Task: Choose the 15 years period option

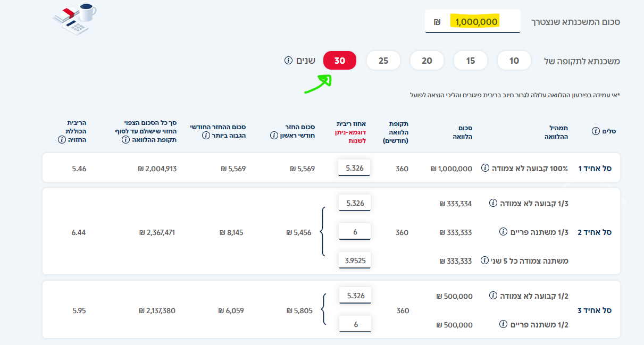Action: [471, 61]
